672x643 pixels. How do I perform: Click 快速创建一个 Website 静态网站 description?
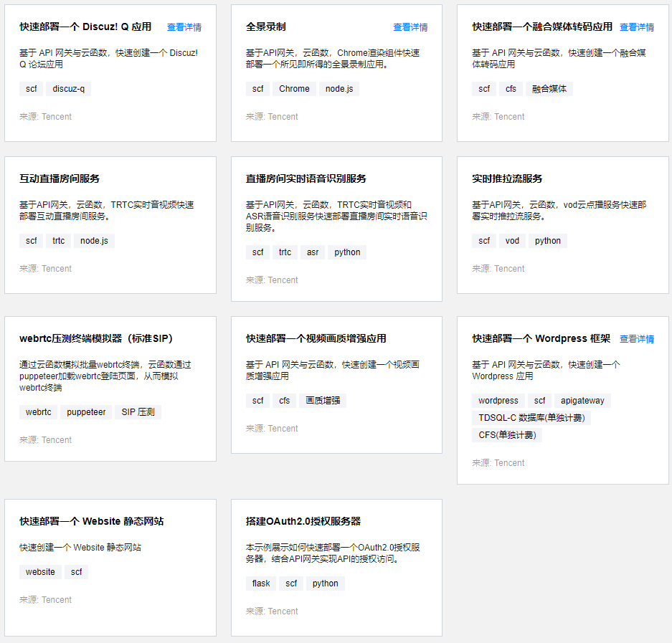pyautogui.click(x=80, y=548)
